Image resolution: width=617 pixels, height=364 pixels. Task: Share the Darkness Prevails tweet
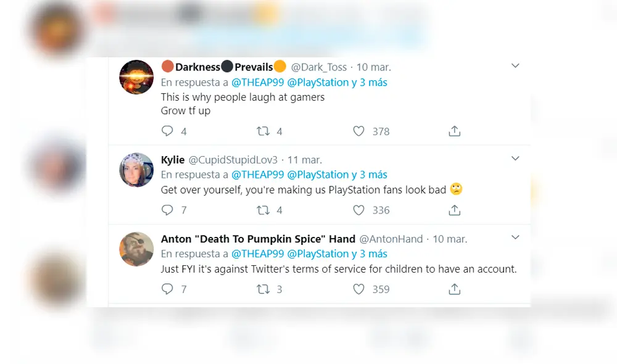coord(454,131)
